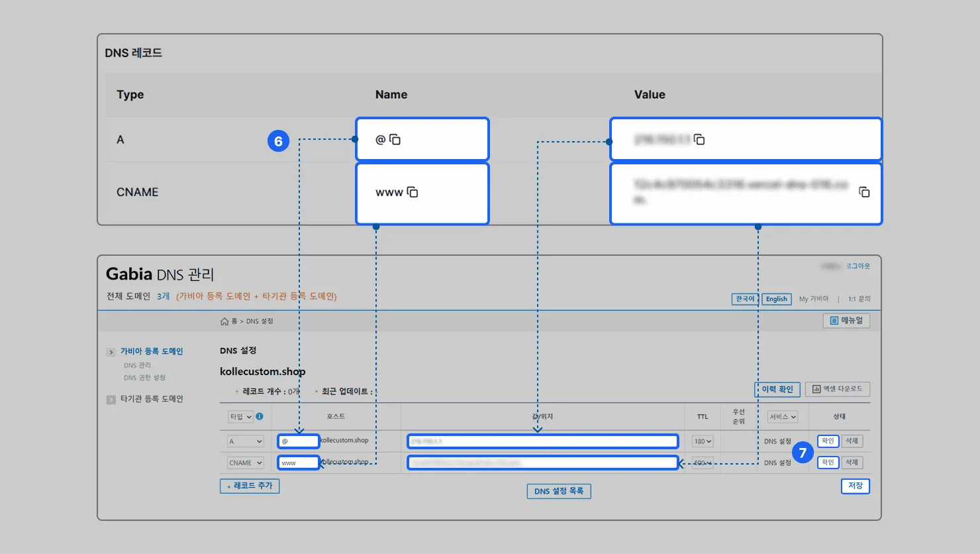Viewport: 980px width, 554px height.
Task: Expand the 가비아 등록 도메인 arrow icon
Action: pos(111,352)
